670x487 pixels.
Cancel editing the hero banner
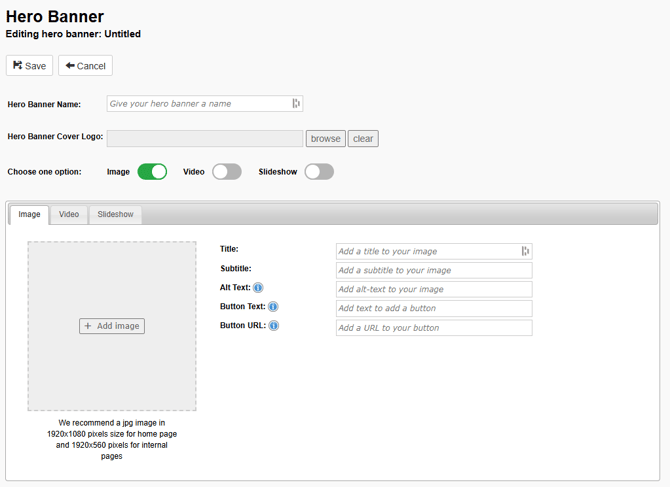click(85, 66)
